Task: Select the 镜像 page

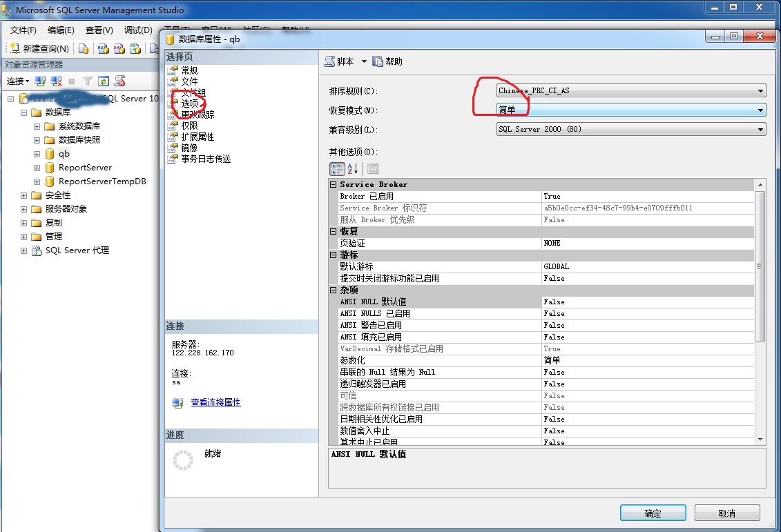Action: [189, 148]
